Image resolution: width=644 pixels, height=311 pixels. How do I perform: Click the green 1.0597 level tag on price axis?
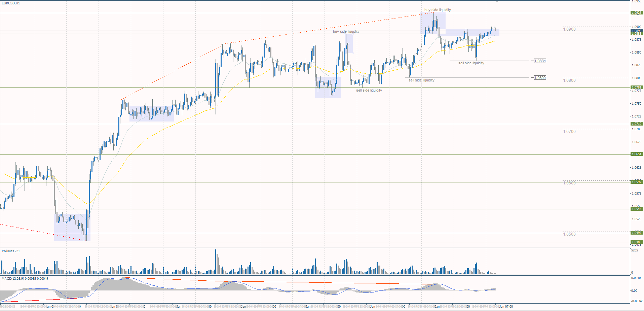click(637, 182)
